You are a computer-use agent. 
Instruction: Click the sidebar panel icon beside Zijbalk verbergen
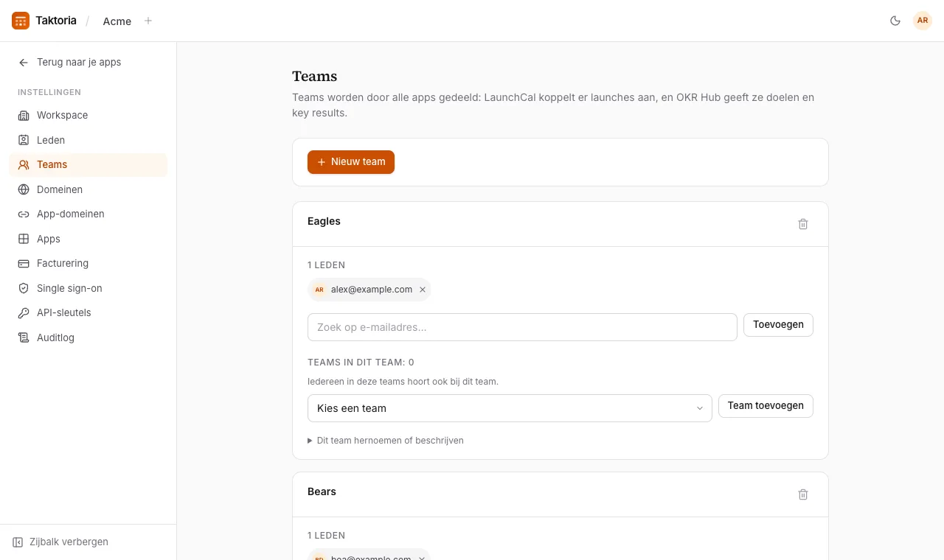pyautogui.click(x=18, y=542)
